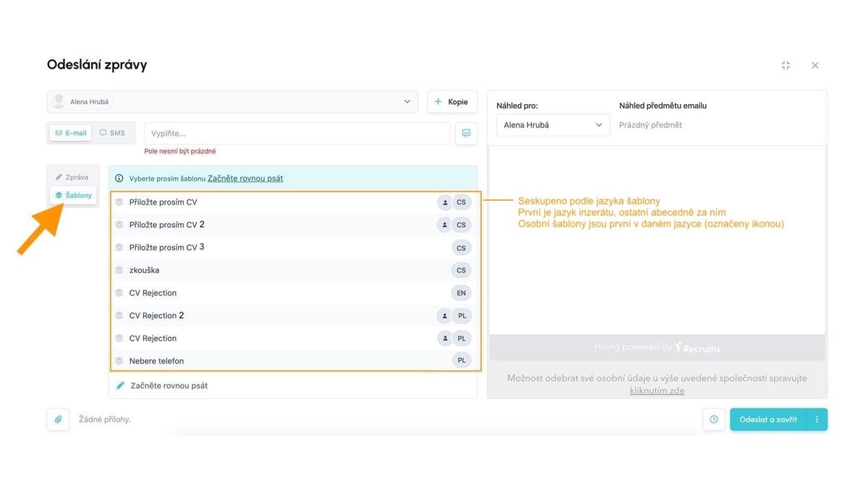Click the collapse window icon at top right
This screenshot has height=488, width=868.
point(786,65)
